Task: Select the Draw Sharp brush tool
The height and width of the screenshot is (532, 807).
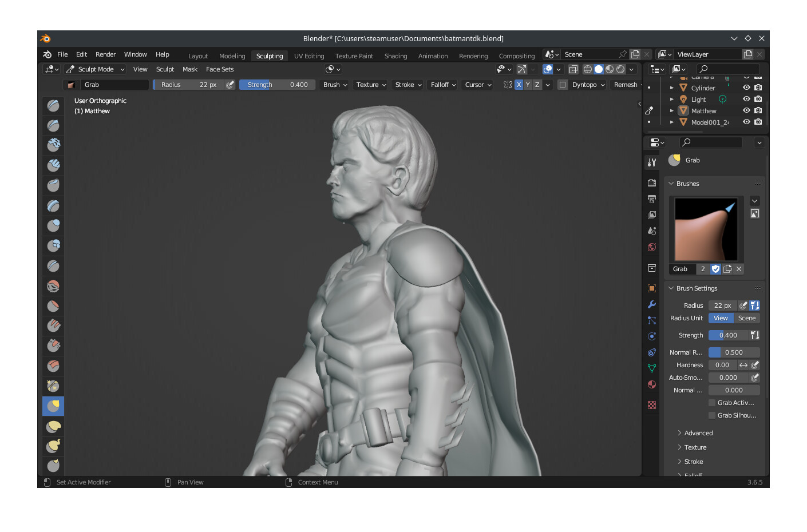Action: [x=53, y=125]
